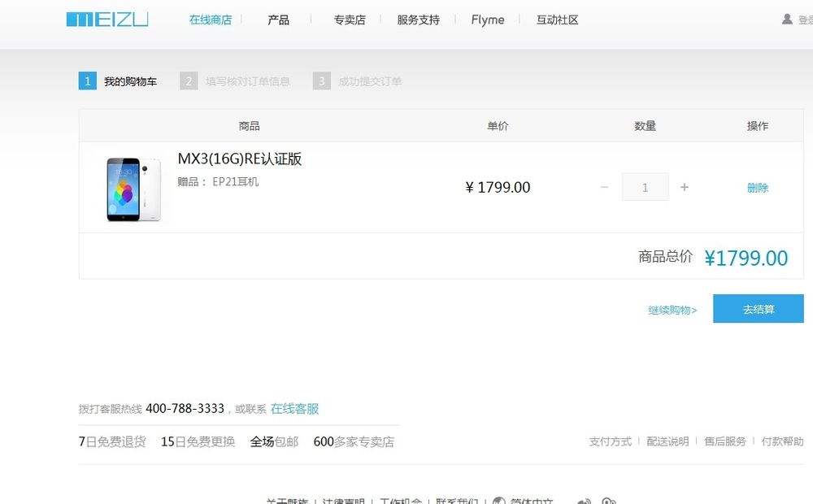Viewport: 813px width, 504px height.
Task: Open 配送说明 footer link
Action: [x=667, y=441]
